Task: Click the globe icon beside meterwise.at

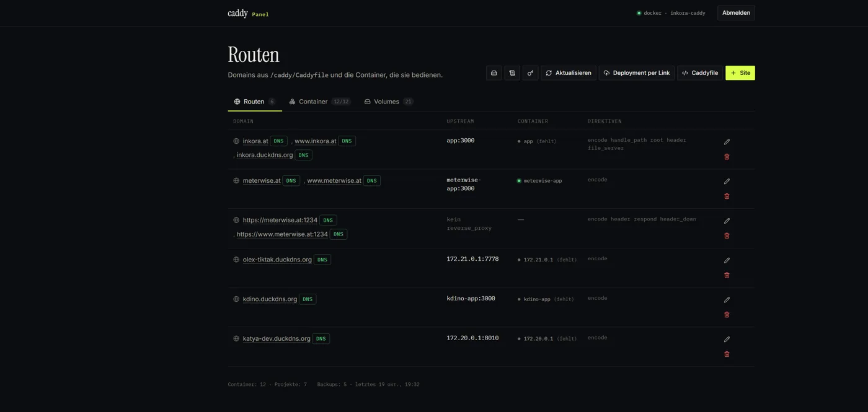Action: pos(236,181)
